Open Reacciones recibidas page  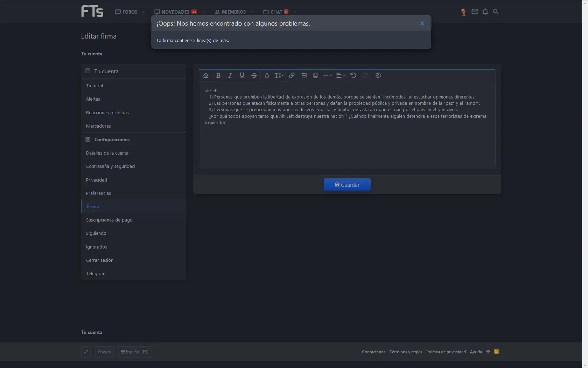click(133, 113)
